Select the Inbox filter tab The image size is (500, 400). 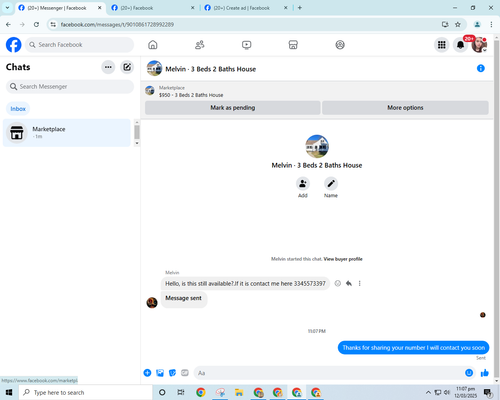point(18,109)
